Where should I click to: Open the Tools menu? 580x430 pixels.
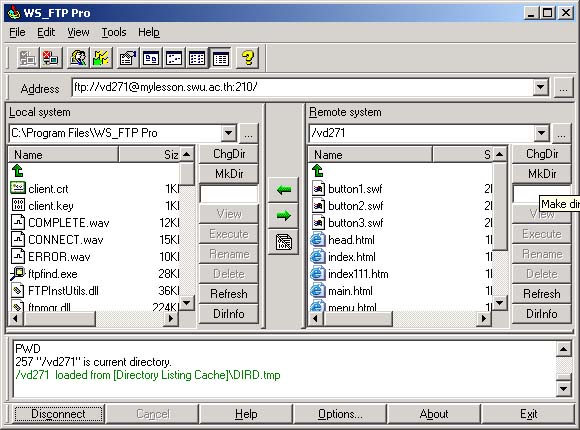click(x=114, y=33)
